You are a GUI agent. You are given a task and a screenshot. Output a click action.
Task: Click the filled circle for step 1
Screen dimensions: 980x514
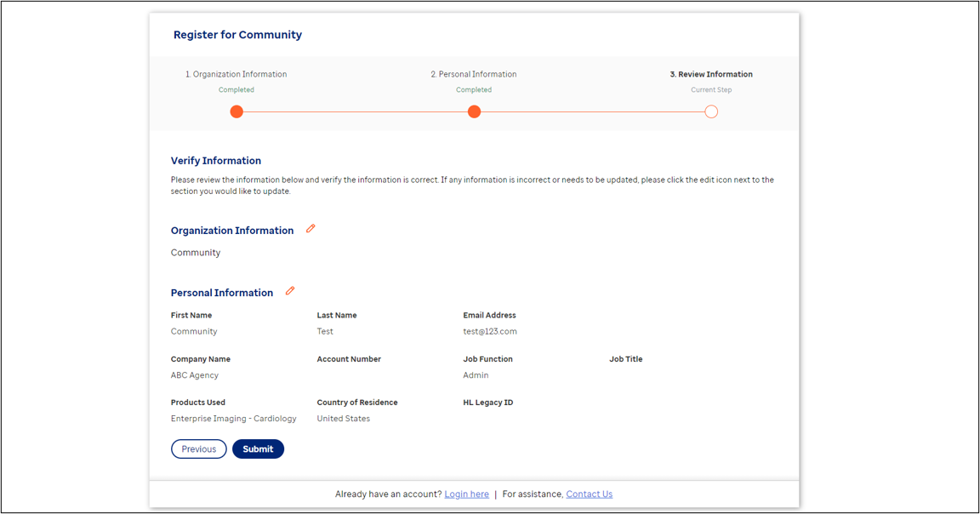(x=236, y=111)
